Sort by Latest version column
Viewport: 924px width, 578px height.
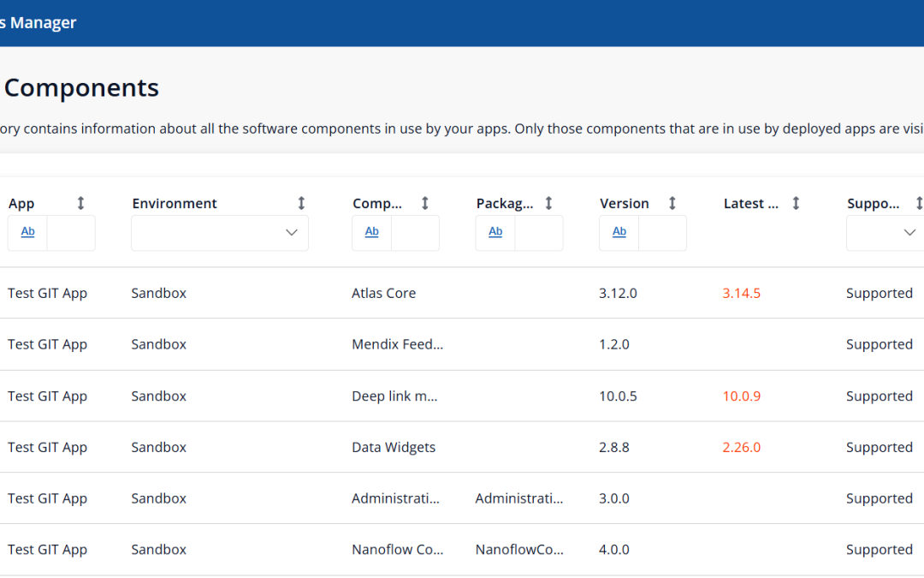tap(796, 203)
